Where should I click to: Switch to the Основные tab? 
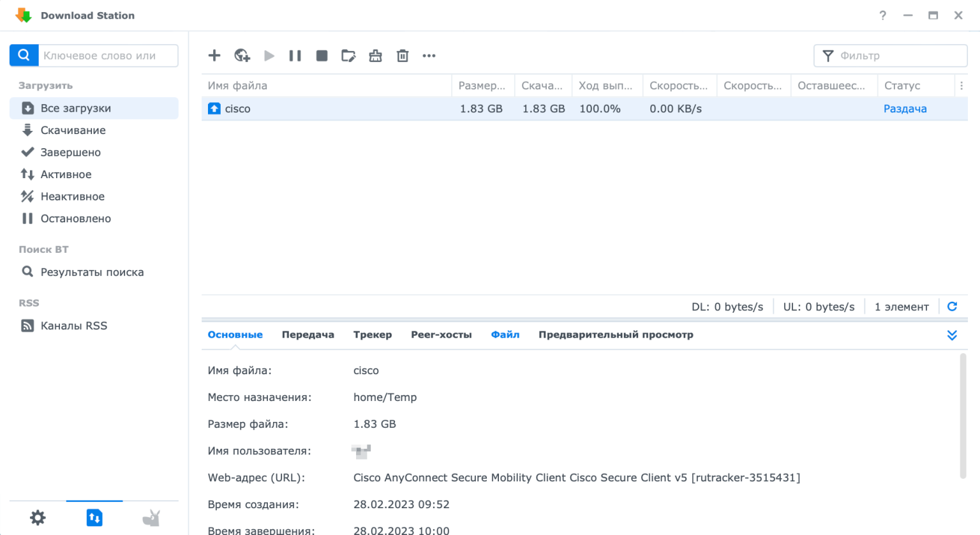[x=235, y=335]
